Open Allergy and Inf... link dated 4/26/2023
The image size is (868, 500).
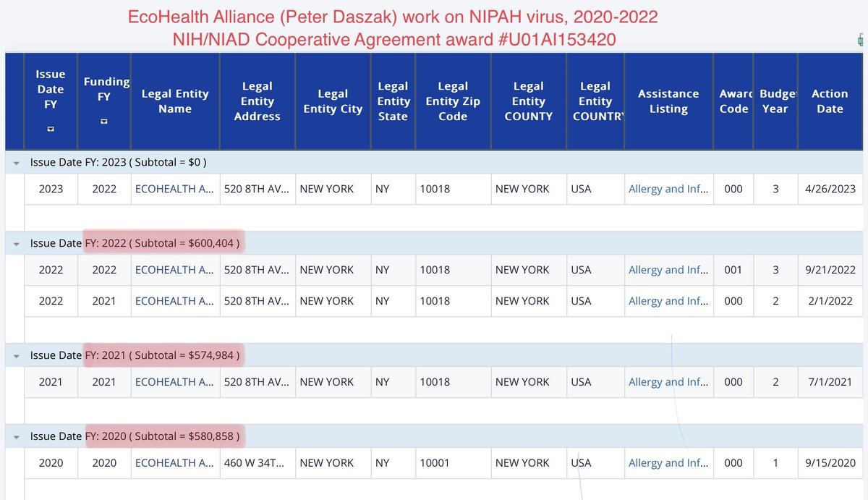[668, 189]
